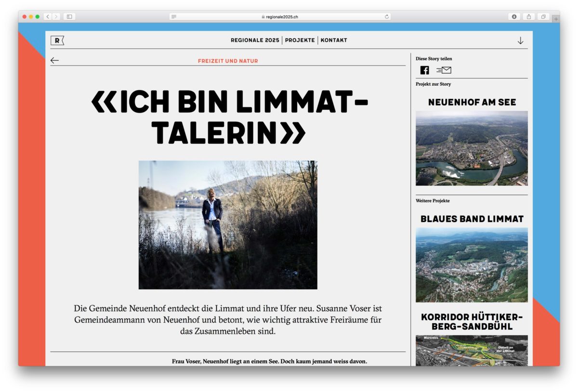Click the Regionale R logo icon
This screenshot has height=392, width=578.
point(57,41)
